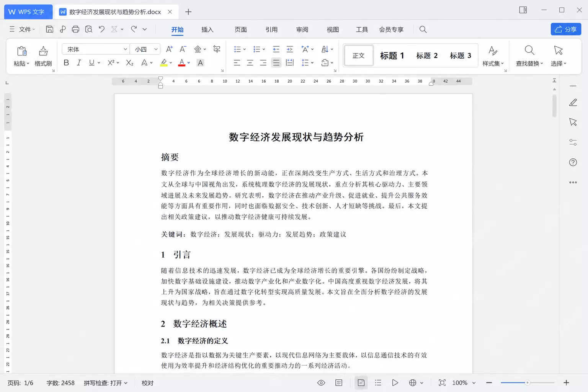The image size is (588, 392).
Task: Toggle bold formatting
Action: pos(66,63)
